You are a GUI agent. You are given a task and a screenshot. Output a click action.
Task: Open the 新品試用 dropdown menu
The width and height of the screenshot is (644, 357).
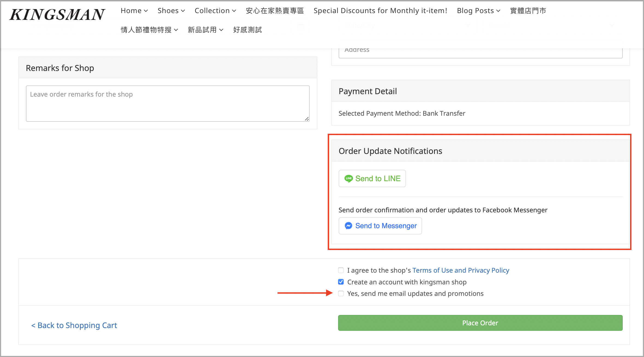pyautogui.click(x=205, y=30)
